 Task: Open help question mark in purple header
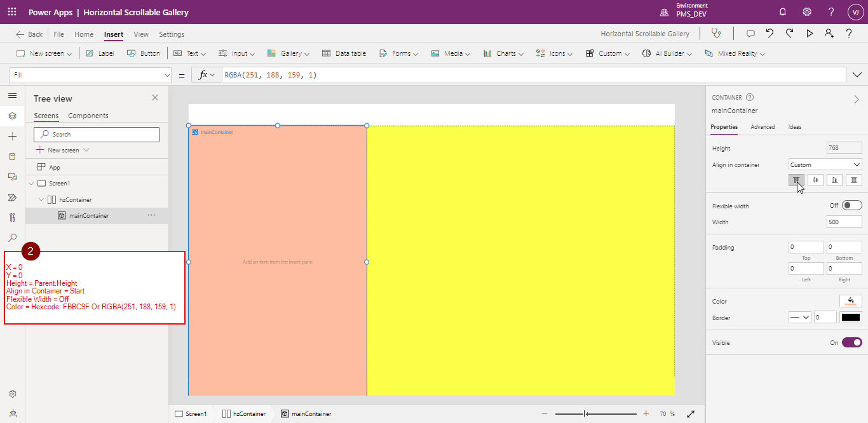(831, 12)
